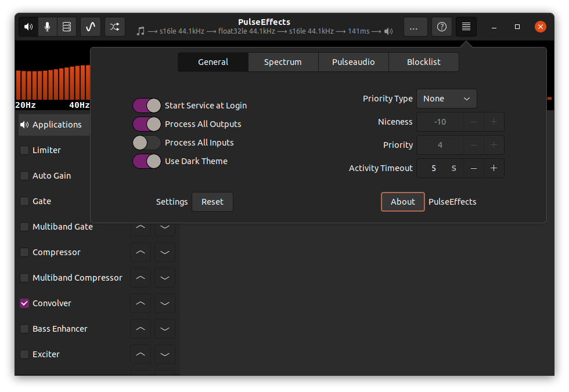Close the hamburger settings menu

(x=466, y=27)
